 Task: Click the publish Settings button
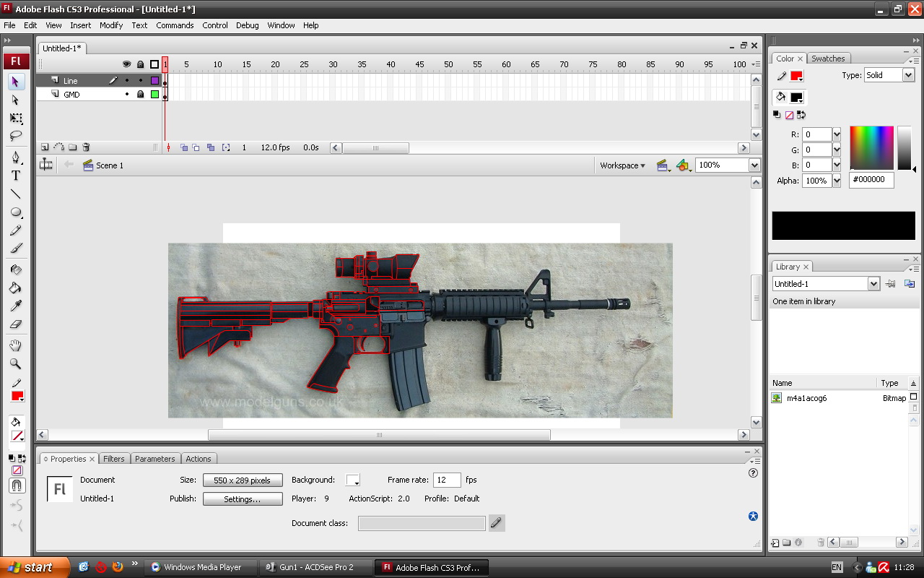[x=242, y=499]
